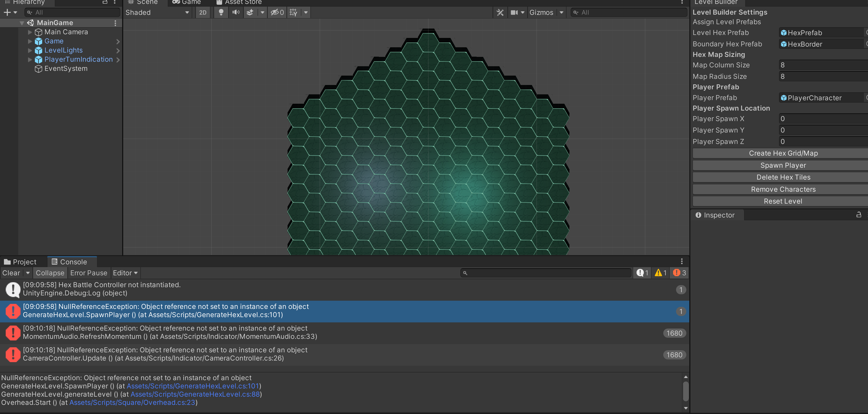Open the Project tab

tap(20, 262)
